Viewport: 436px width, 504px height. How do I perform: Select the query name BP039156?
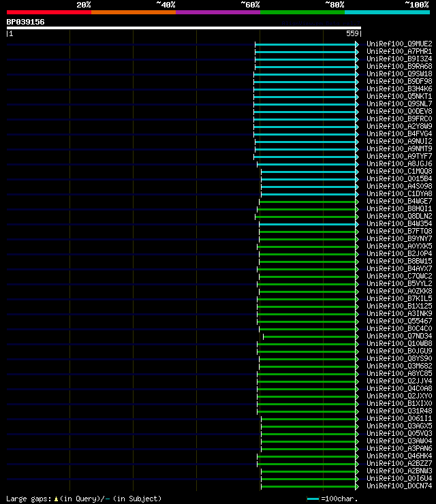(25, 22)
